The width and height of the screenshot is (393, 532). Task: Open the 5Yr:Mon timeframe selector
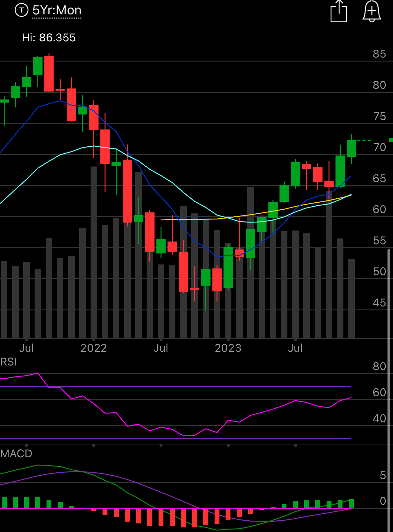pyautogui.click(x=57, y=10)
